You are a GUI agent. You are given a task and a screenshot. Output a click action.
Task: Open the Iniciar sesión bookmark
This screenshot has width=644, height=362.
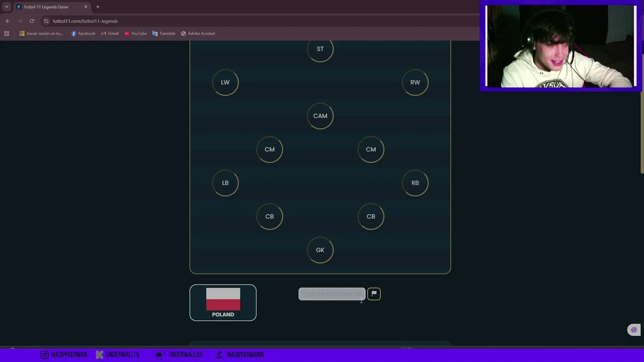click(x=41, y=34)
